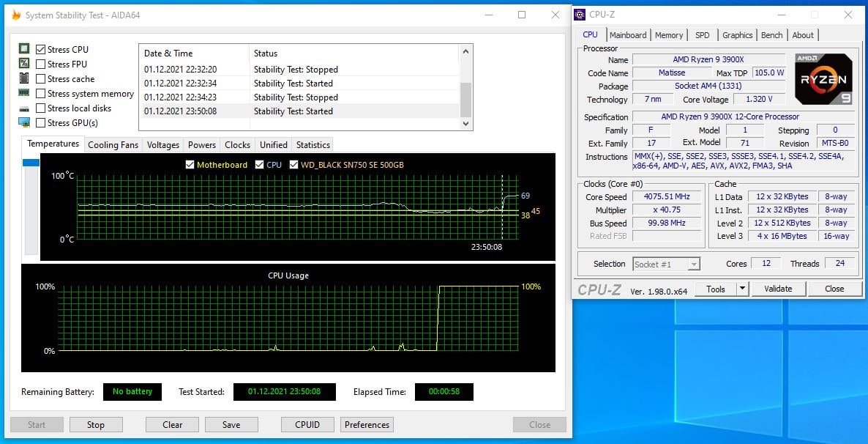Switch to the Cooling Fans tab
Viewport: 868px width, 444px height.
click(x=113, y=144)
